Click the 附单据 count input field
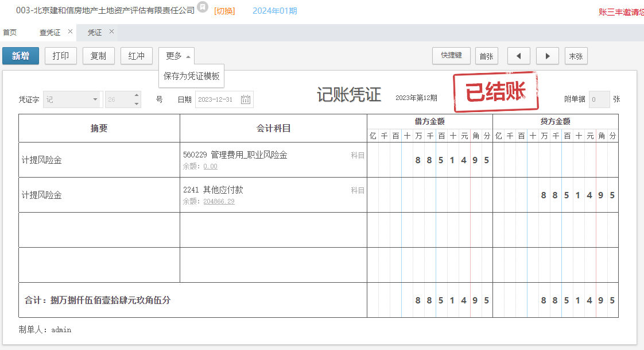The width and height of the screenshot is (644, 350). point(599,99)
